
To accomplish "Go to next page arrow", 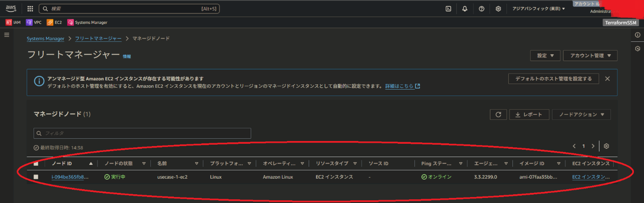I will coord(593,146).
